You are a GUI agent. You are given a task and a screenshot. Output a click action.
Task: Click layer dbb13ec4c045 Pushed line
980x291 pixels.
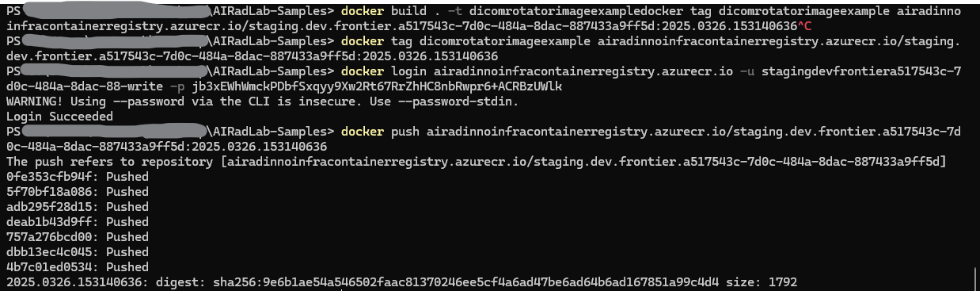coord(77,252)
